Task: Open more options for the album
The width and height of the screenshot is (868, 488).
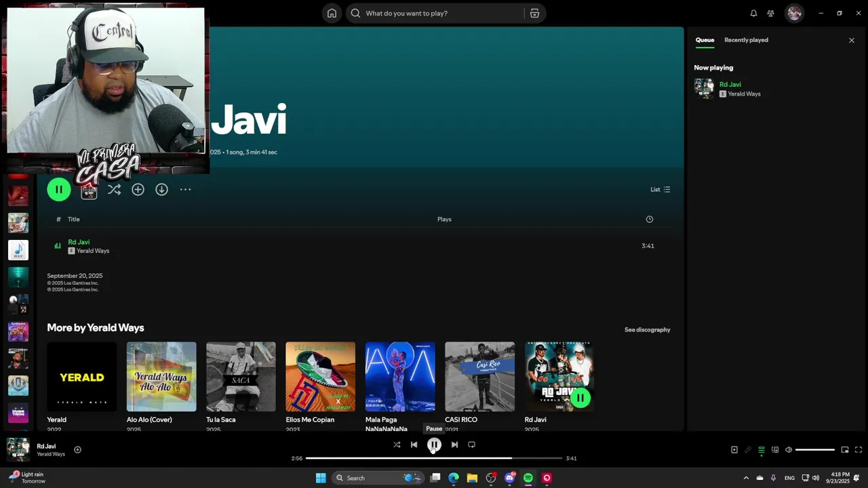Action: pyautogui.click(x=185, y=190)
